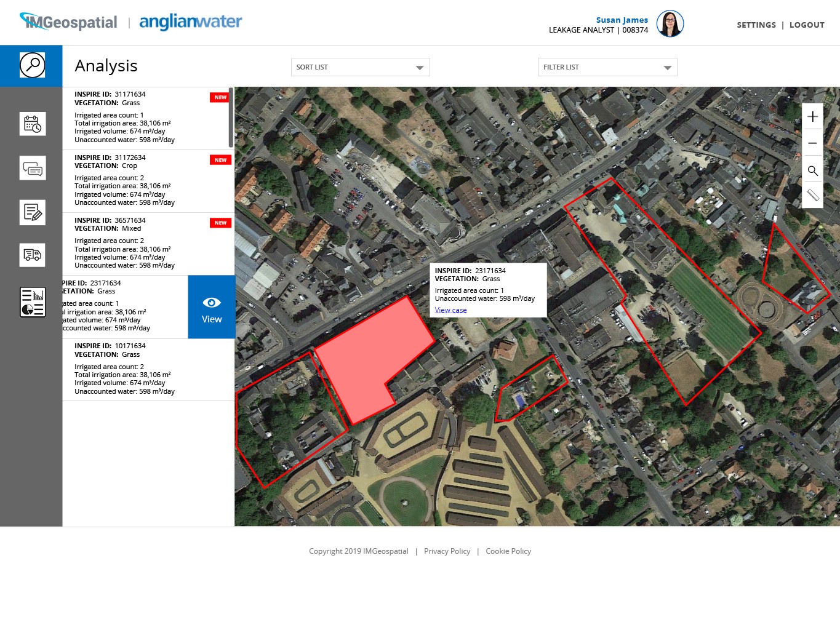Click the list panel scrollbar
Screen dimensions: 840x630
click(231, 118)
